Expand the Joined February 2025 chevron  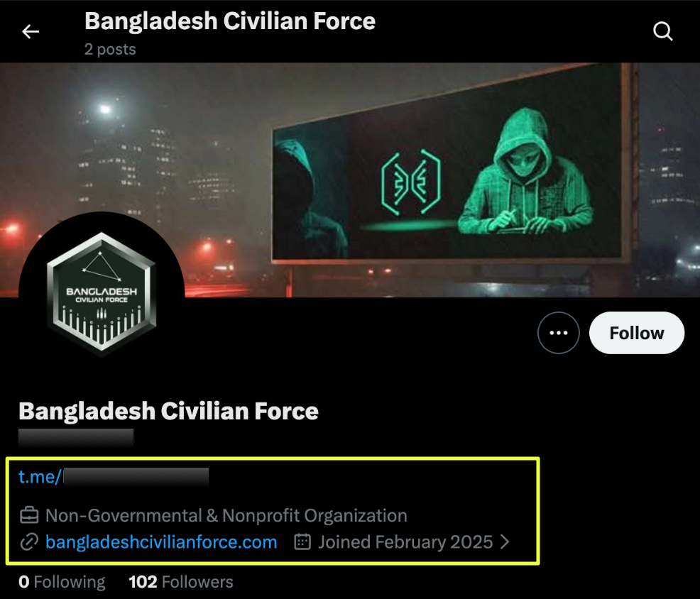pos(505,542)
